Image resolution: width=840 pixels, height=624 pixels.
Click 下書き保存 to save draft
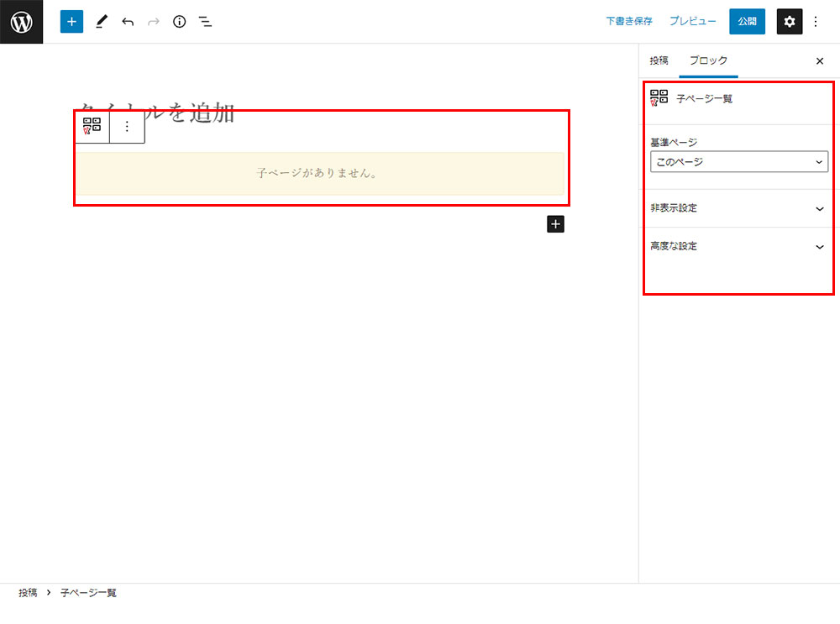tap(629, 22)
